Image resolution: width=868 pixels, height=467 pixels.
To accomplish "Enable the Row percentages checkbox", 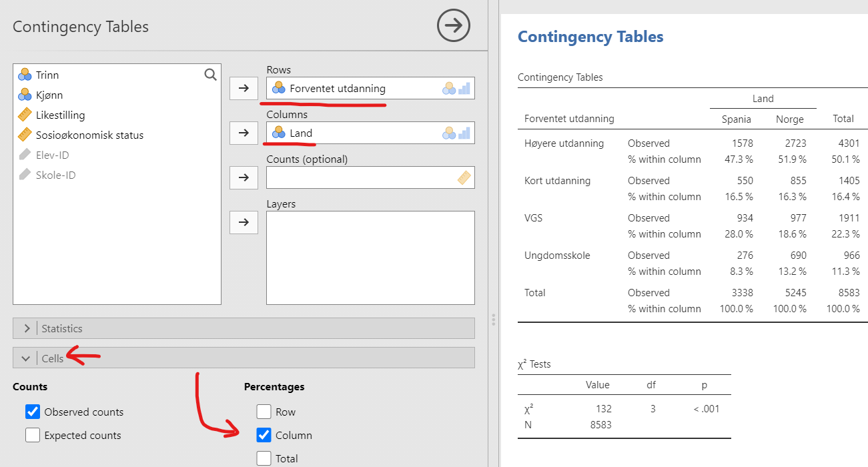I will coord(264,412).
